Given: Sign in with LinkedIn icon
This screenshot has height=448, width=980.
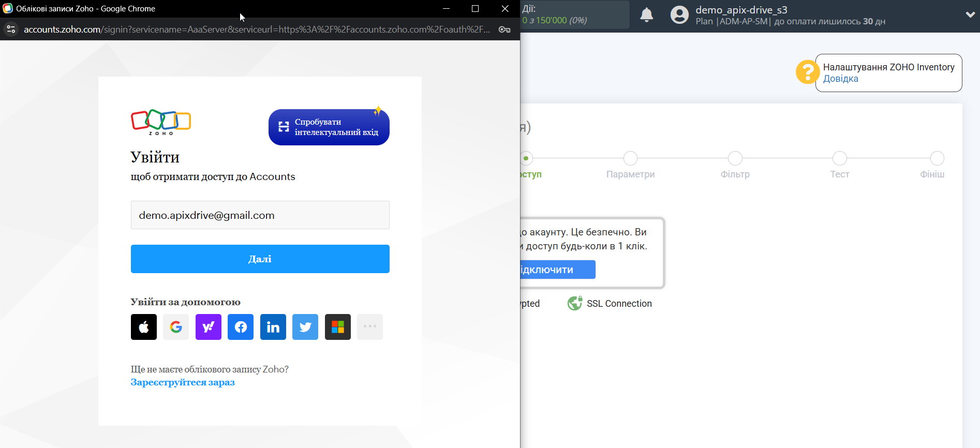Looking at the screenshot, I should 273,327.
